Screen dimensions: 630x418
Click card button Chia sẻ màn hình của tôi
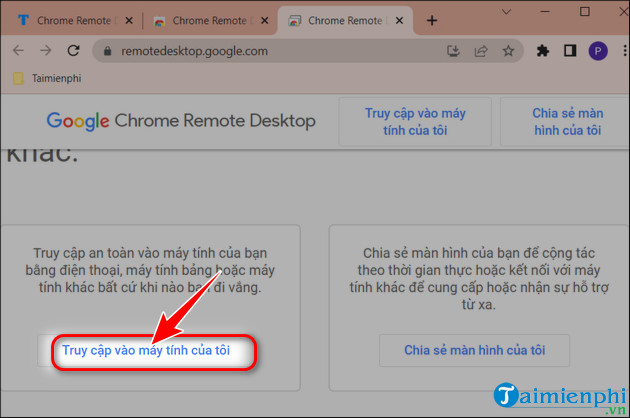[475, 350]
